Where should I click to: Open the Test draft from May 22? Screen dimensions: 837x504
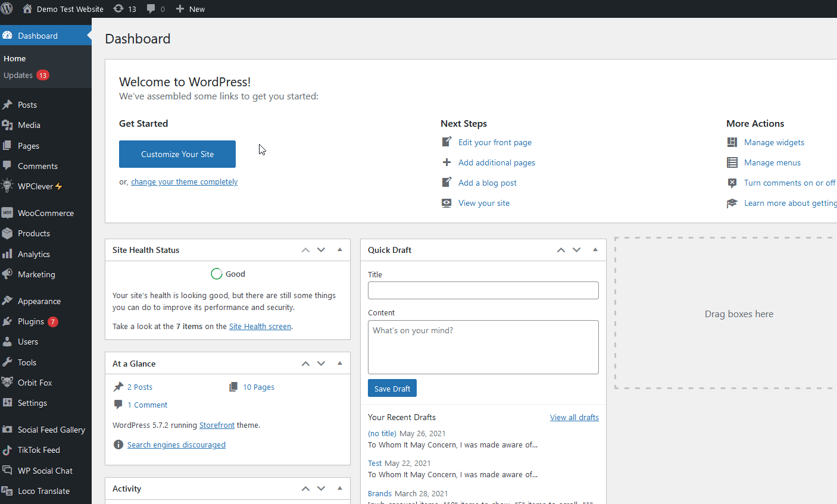[375, 463]
